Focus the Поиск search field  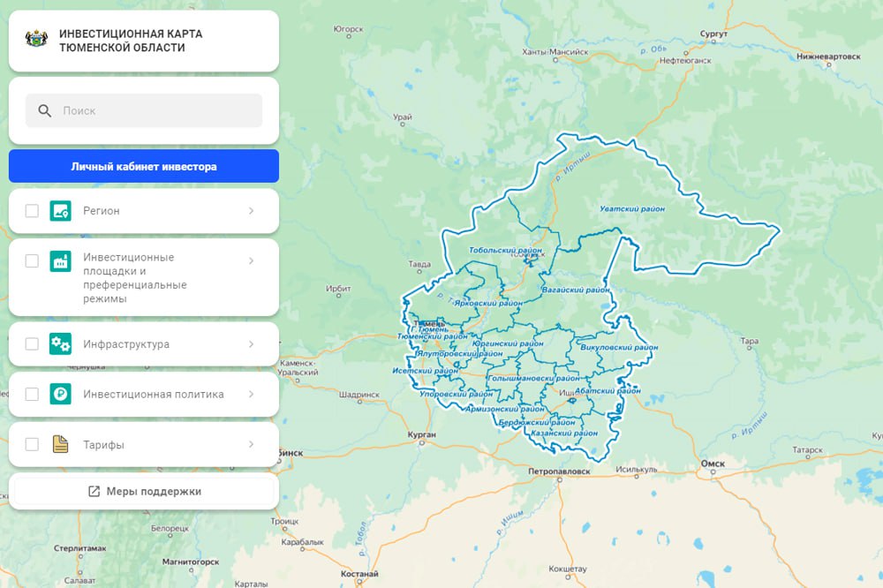click(155, 111)
